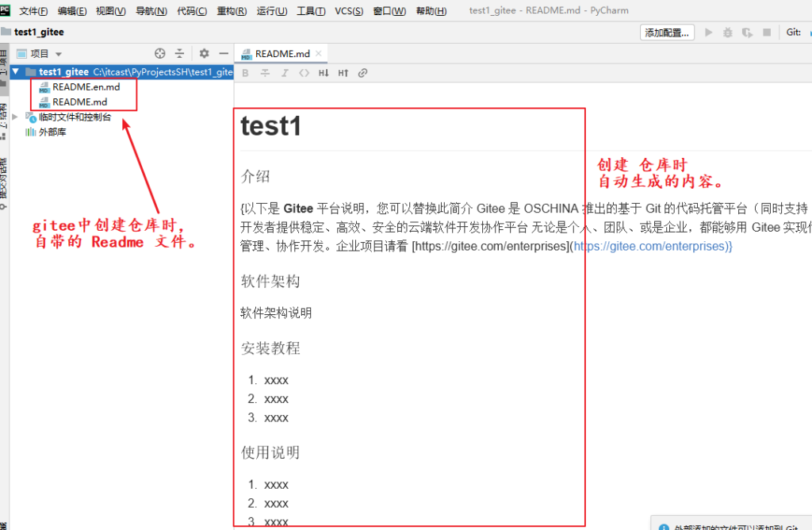Viewport: 812px width, 530px height.
Task: Open the project panel gear settings
Action: point(204,54)
